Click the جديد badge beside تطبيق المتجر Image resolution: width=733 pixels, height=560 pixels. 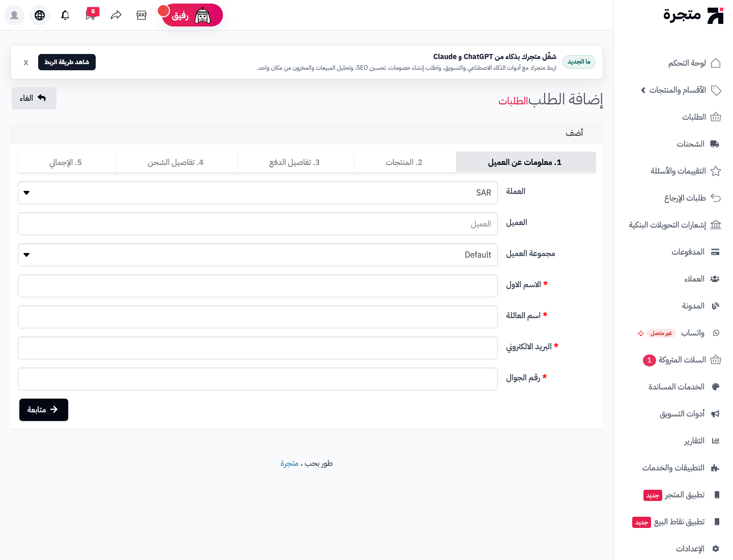coord(653,495)
